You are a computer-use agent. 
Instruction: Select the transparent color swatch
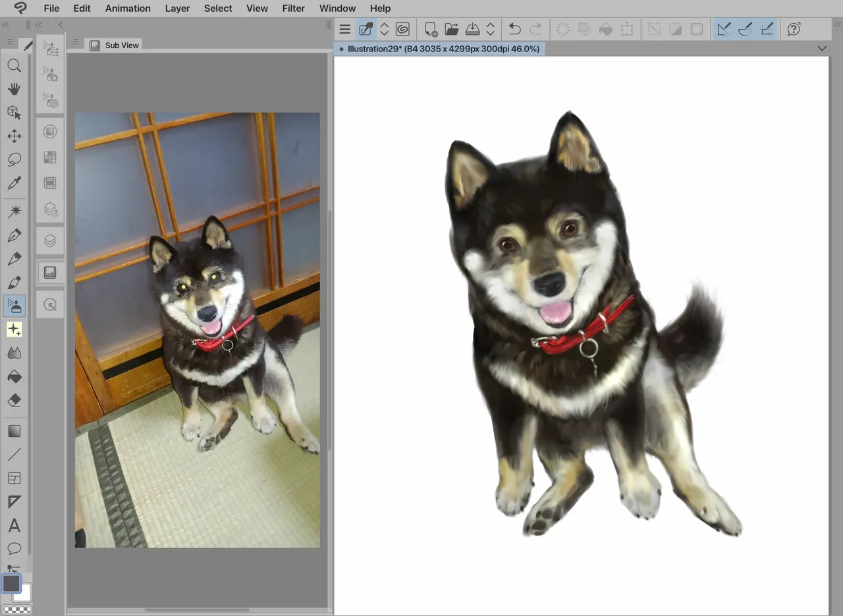[x=16, y=609]
